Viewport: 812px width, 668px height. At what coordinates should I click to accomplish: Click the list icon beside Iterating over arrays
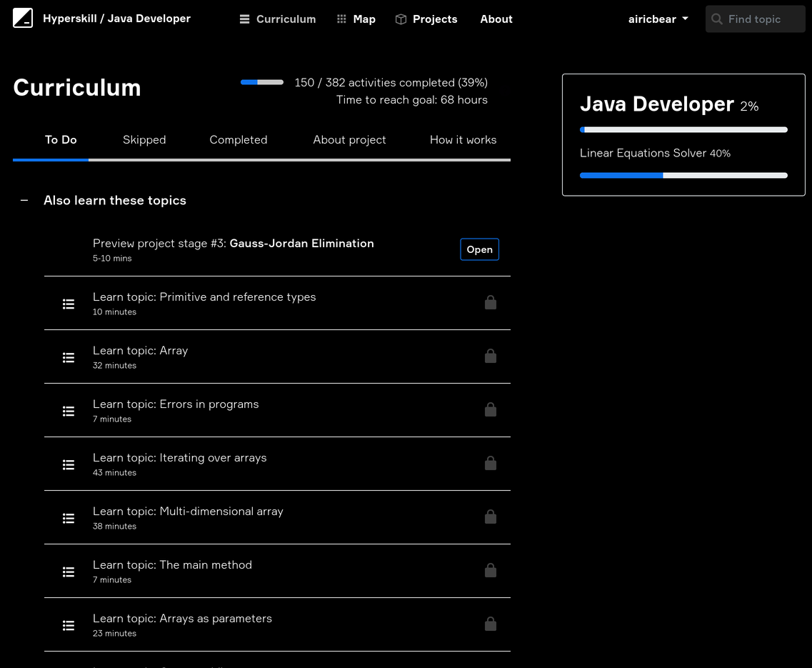click(x=69, y=464)
